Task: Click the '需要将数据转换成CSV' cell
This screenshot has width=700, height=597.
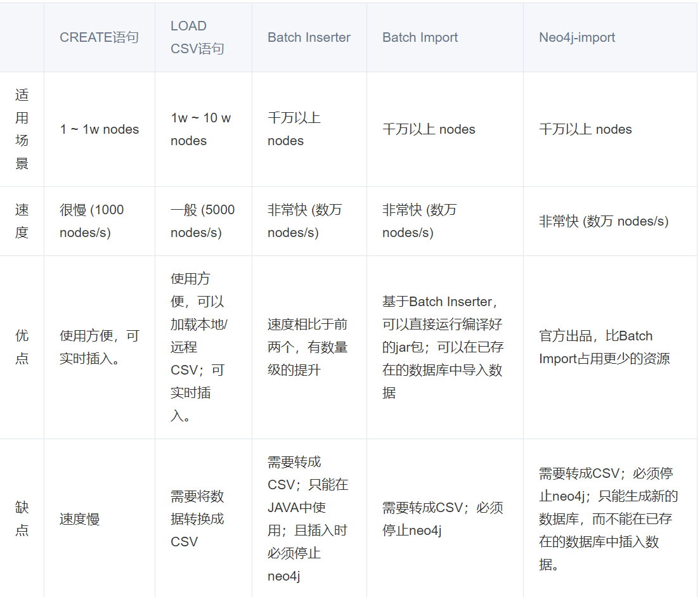Action: pos(203,518)
